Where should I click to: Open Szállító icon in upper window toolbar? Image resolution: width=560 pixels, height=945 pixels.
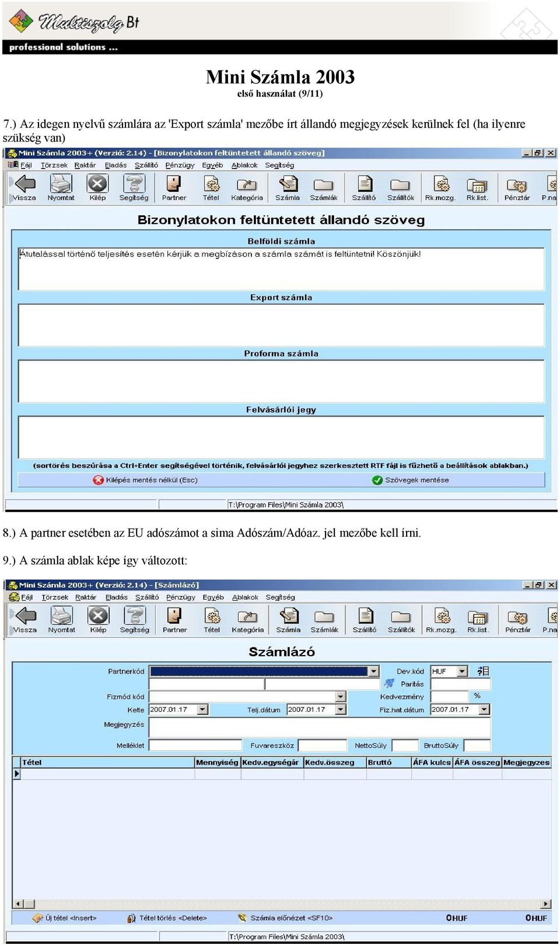(x=365, y=184)
